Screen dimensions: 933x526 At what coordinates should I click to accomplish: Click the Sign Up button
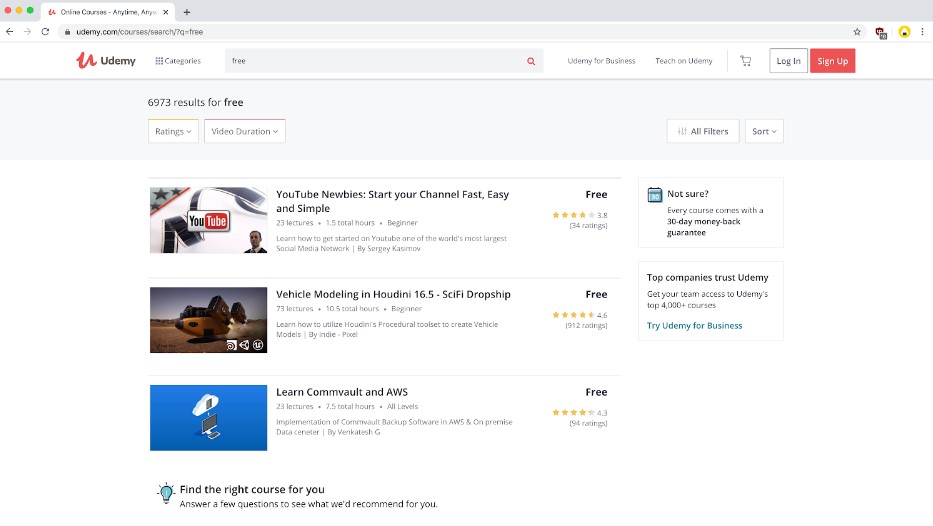tap(832, 61)
